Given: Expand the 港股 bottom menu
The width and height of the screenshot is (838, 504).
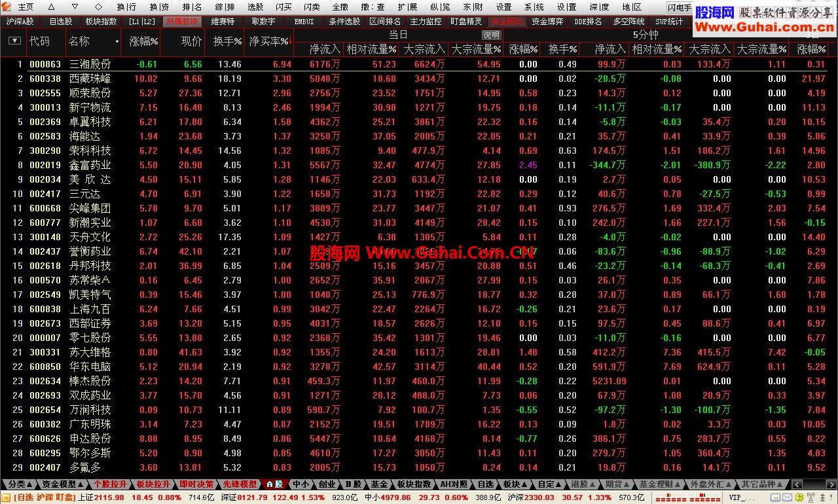Looking at the screenshot, I should tap(583, 484).
